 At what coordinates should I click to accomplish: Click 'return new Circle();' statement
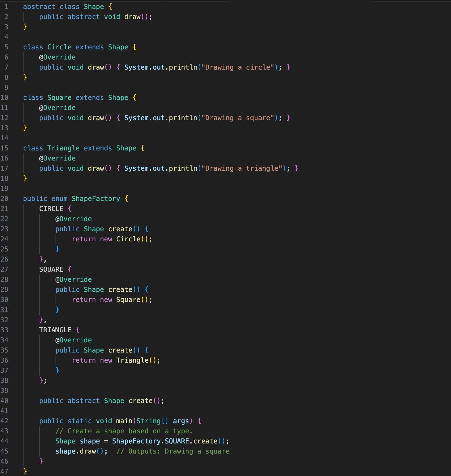[112, 239]
